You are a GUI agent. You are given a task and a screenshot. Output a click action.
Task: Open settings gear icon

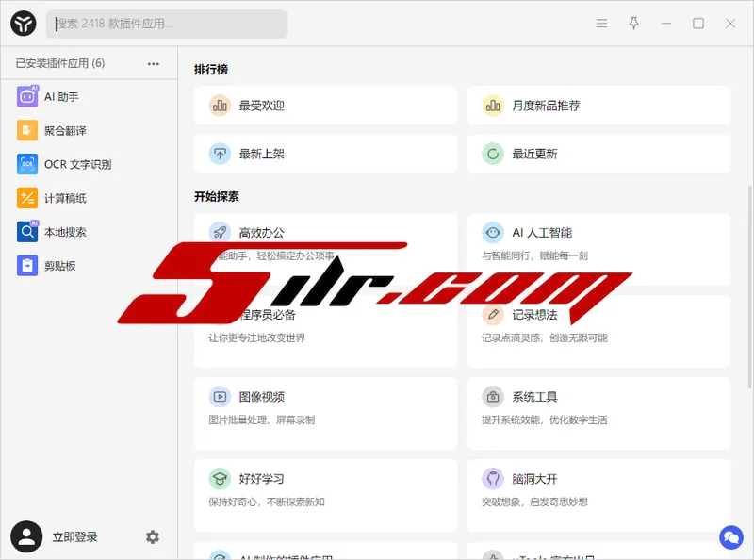(x=153, y=537)
